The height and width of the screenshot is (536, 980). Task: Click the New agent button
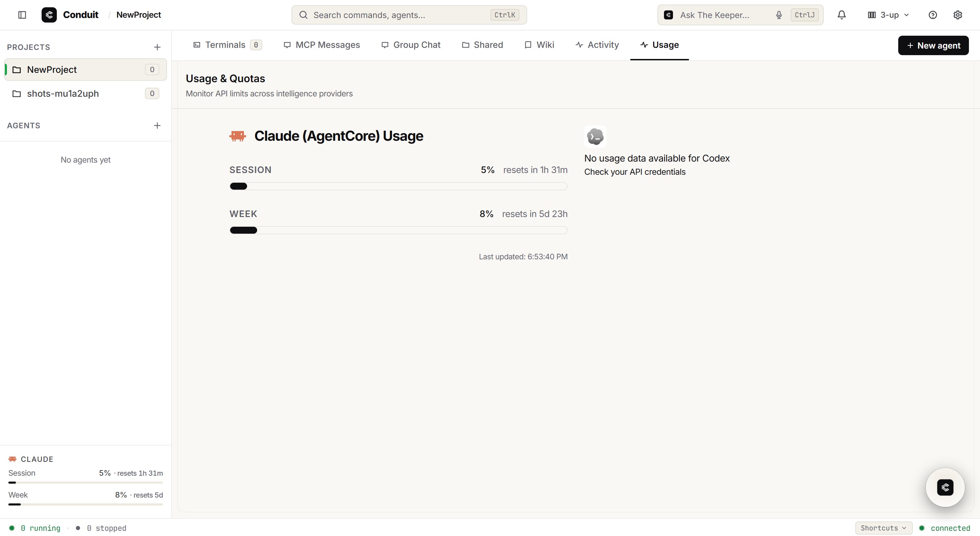933,45
